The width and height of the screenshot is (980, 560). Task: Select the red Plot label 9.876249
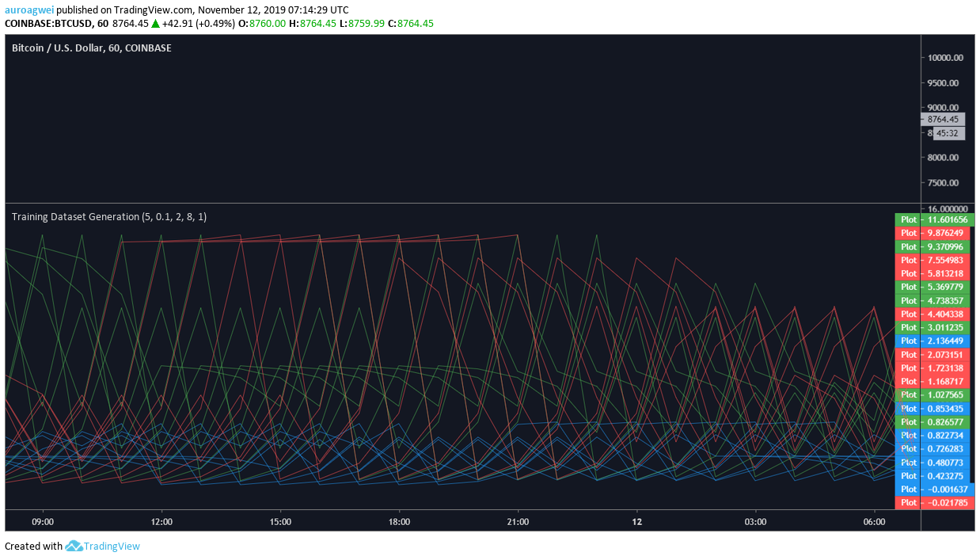click(932, 233)
